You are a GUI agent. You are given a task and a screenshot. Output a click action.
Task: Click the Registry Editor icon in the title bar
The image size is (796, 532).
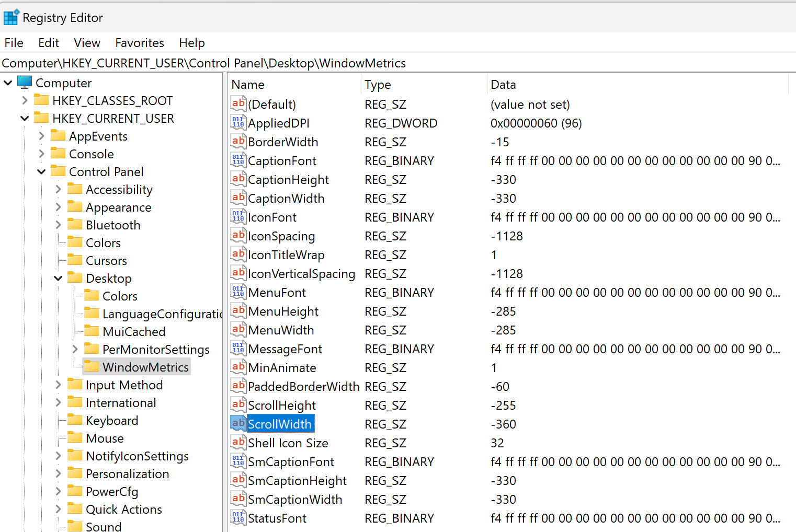pyautogui.click(x=12, y=17)
